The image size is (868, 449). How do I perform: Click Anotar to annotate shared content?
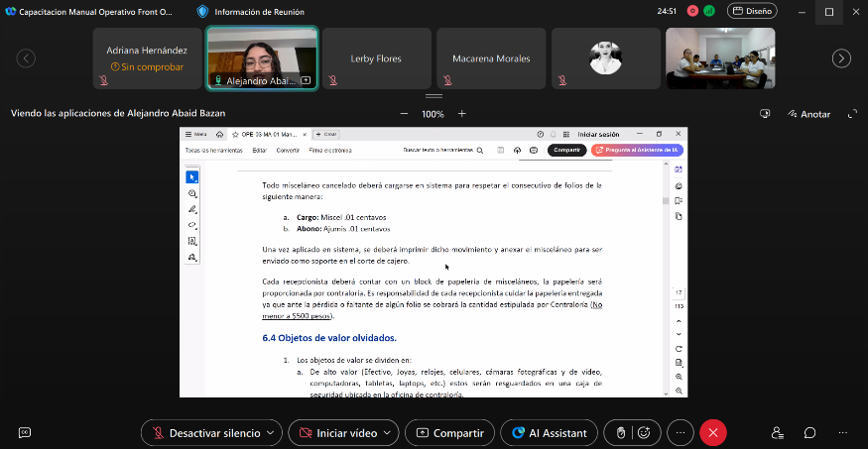click(808, 114)
